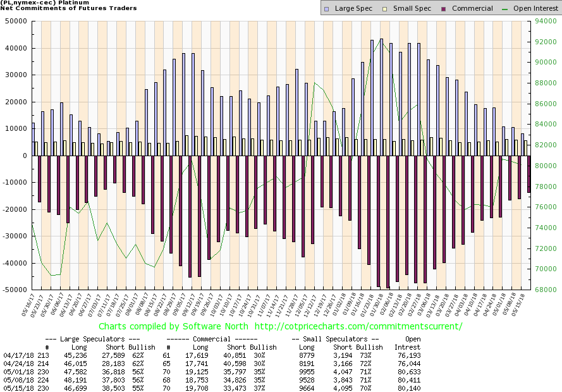
Task: Select the 04/17/18 table row date
Action: pos(16,356)
